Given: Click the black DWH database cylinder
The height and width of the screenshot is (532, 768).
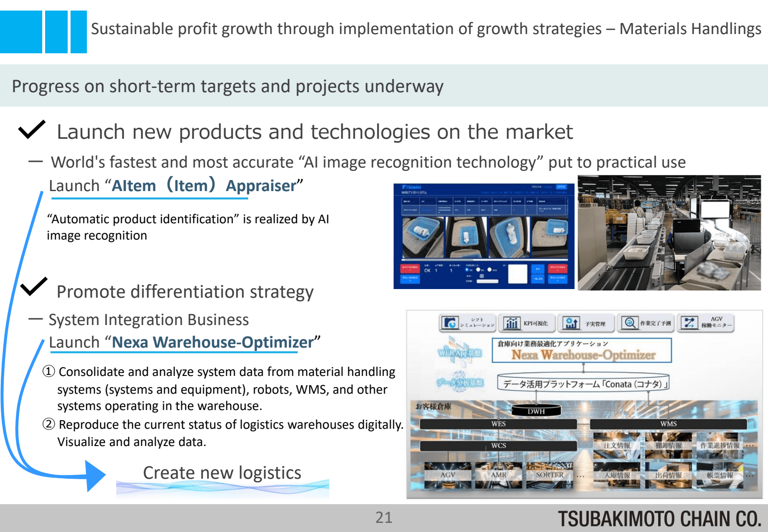Looking at the screenshot, I should (x=536, y=411).
